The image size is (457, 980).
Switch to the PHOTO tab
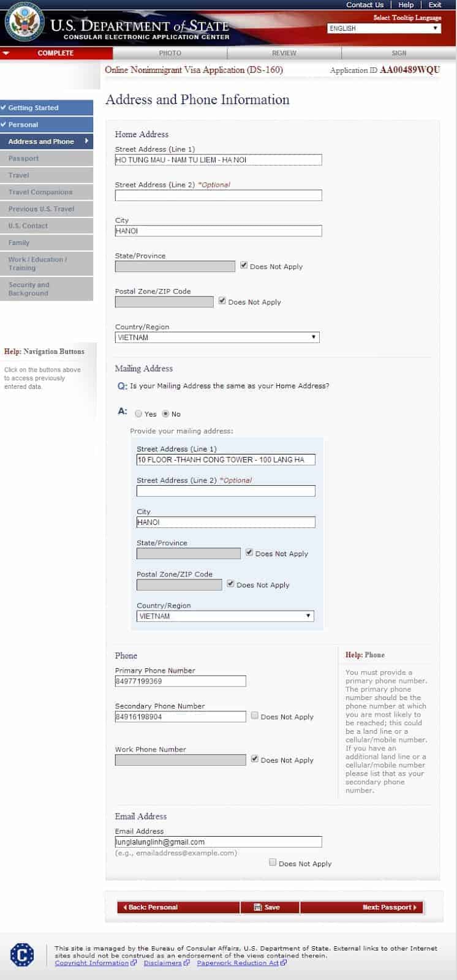(170, 53)
